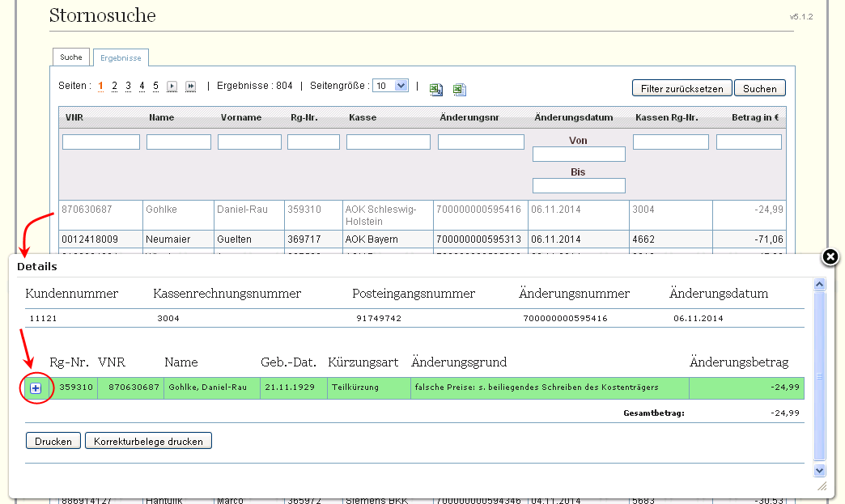Focus the Name filter field

178,142
